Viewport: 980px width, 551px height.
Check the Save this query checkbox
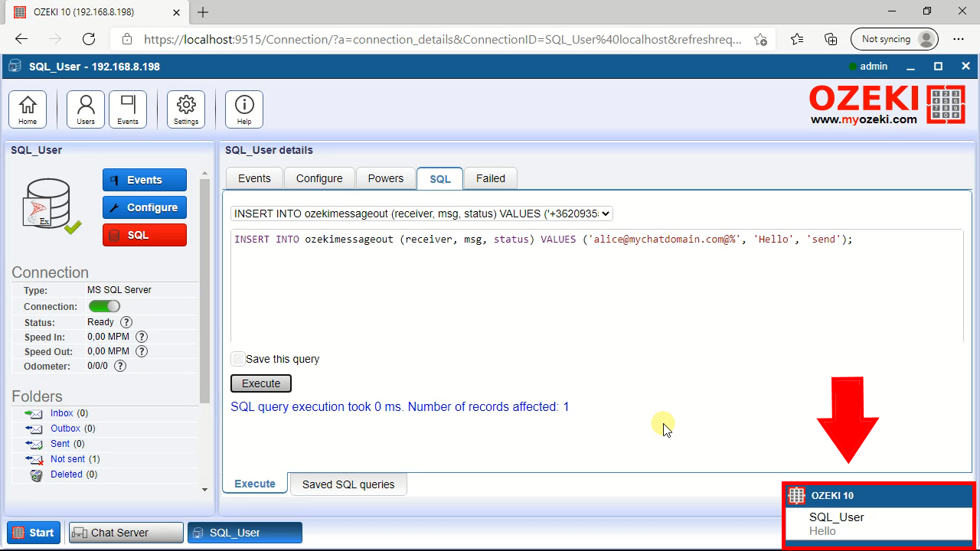click(x=238, y=359)
